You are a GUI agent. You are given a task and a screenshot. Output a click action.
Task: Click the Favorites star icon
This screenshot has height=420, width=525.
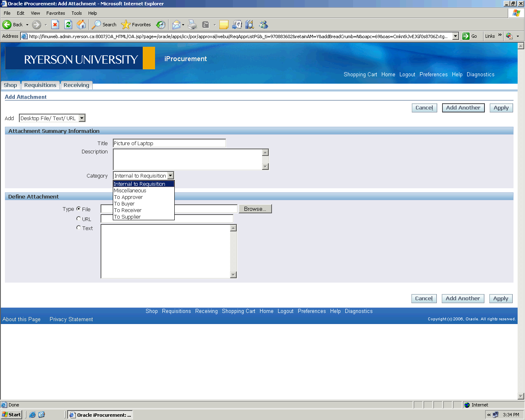point(126,25)
